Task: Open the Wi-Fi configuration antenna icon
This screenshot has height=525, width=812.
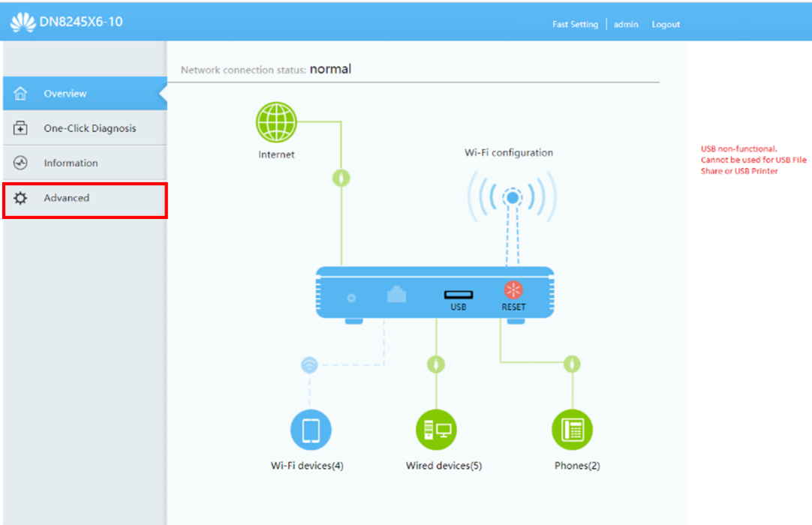Action: pyautogui.click(x=512, y=198)
